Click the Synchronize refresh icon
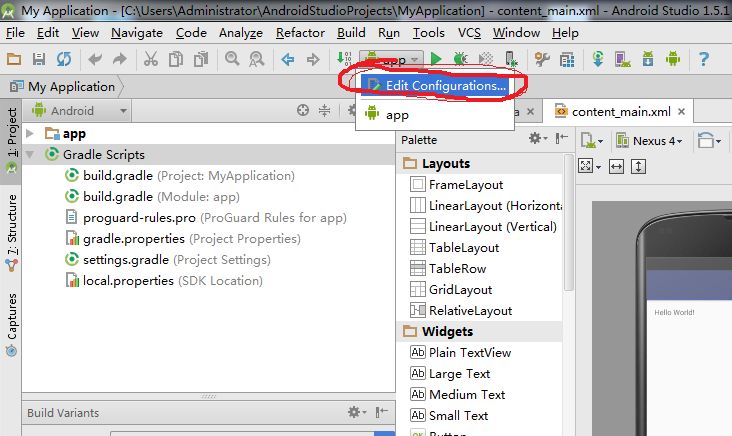Screen dimensions: 732x436 click(x=64, y=59)
